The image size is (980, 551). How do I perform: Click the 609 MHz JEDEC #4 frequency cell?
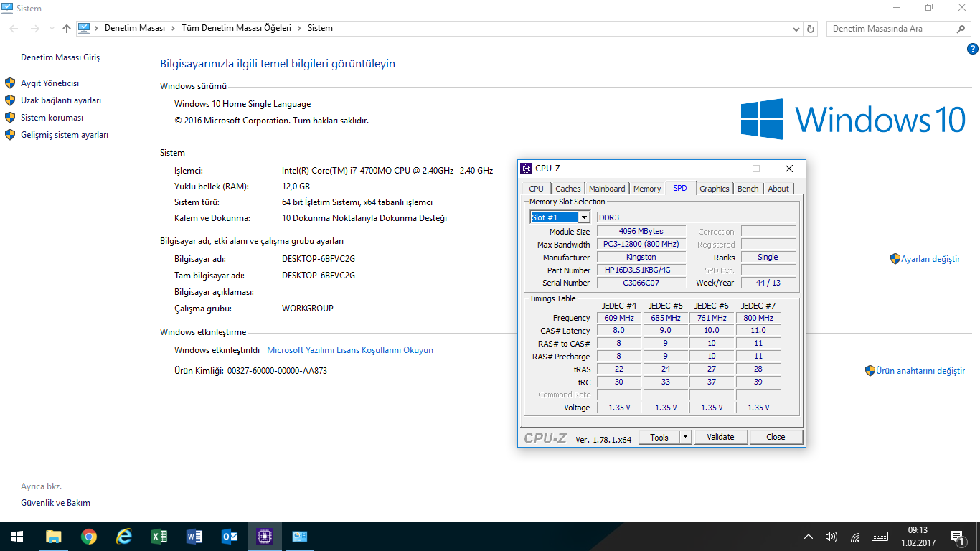[618, 318]
